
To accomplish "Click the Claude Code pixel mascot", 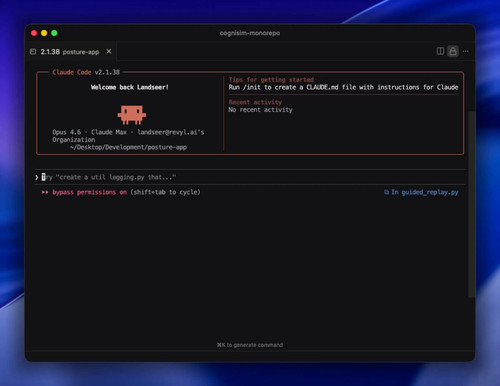I will pyautogui.click(x=132, y=115).
